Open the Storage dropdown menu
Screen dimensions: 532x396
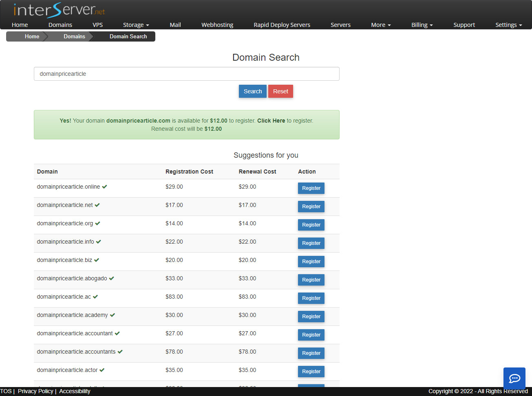136,25
